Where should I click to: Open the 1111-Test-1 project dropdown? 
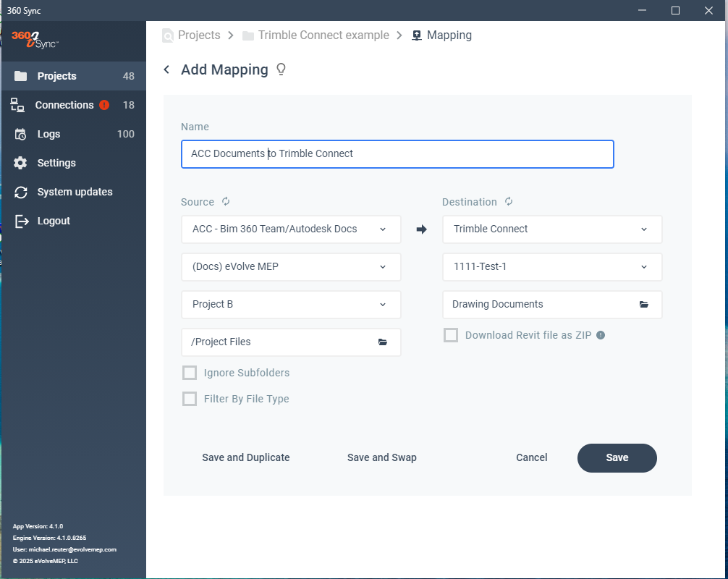(552, 267)
